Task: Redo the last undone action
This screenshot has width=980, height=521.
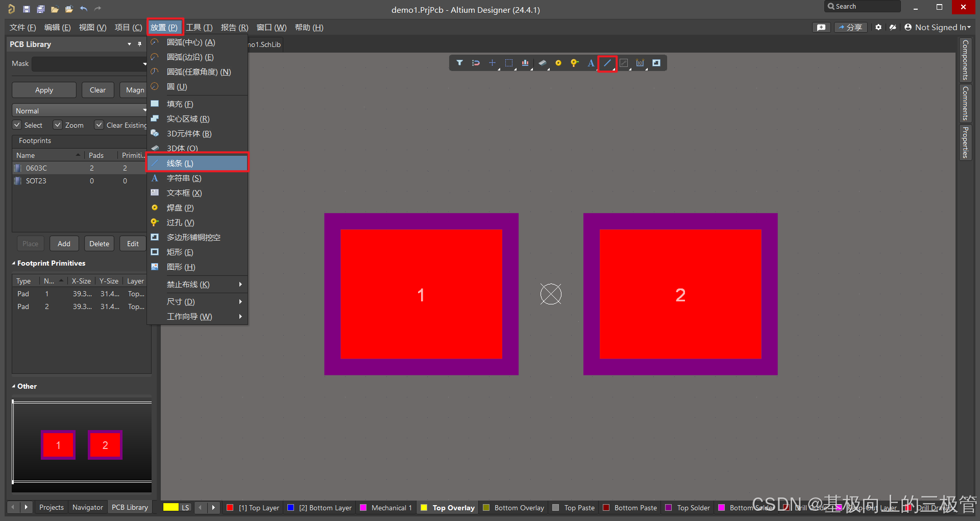Action: [x=98, y=9]
